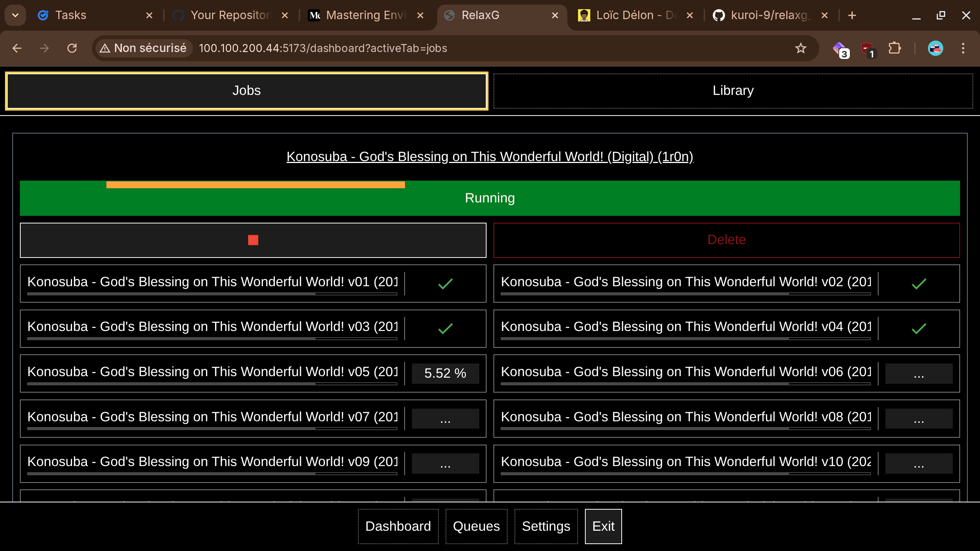This screenshot has width=980, height=551.
Task: Select the Jobs tab
Action: click(247, 91)
